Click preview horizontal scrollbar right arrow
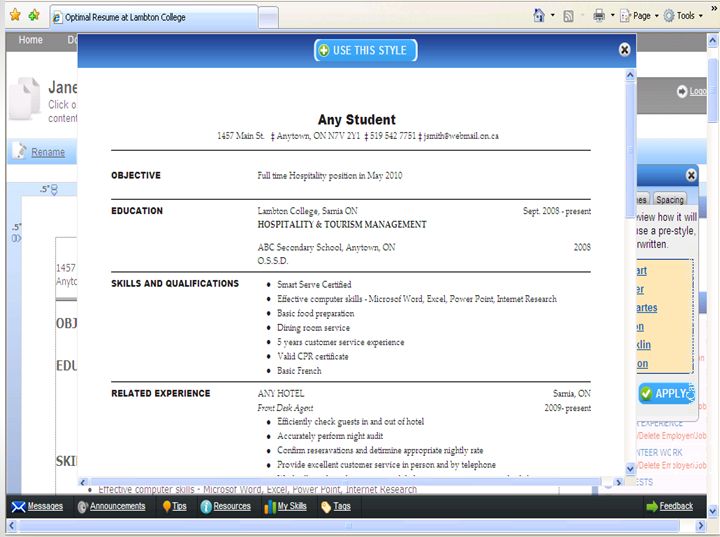The width and height of the screenshot is (720, 537). pos(618,482)
